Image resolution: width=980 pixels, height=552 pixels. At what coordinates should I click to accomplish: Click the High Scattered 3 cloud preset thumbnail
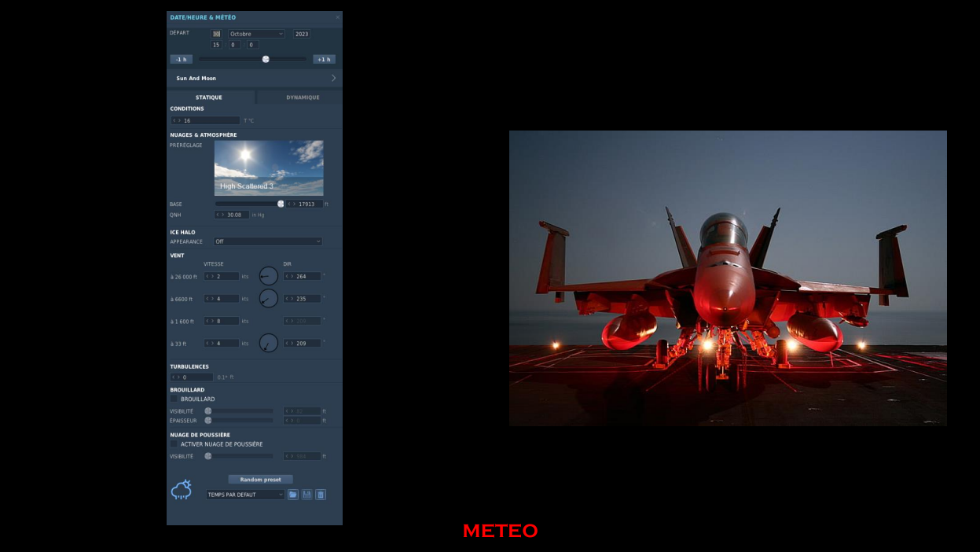click(269, 167)
